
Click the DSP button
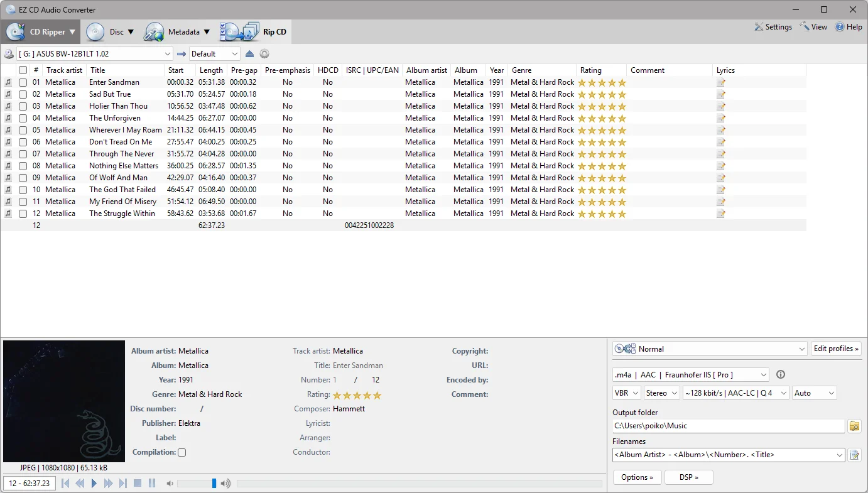click(689, 477)
